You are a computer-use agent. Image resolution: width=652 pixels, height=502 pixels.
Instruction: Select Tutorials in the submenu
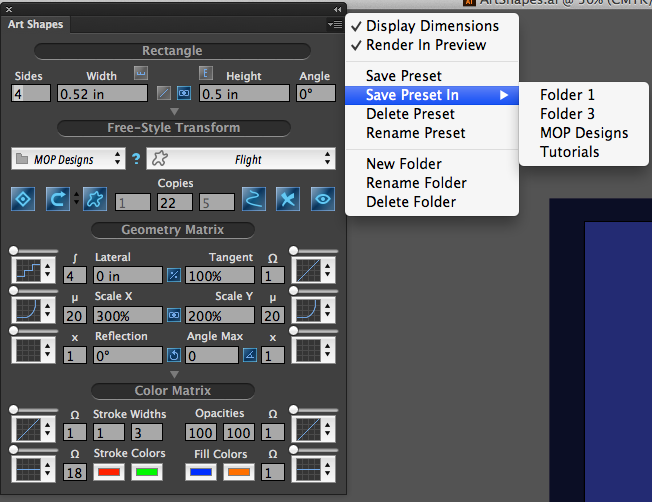click(x=584, y=152)
